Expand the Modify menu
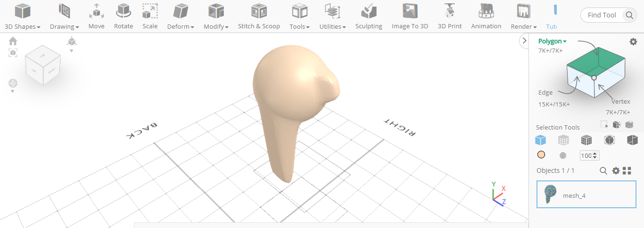This screenshot has width=644, height=228. pyautogui.click(x=216, y=16)
